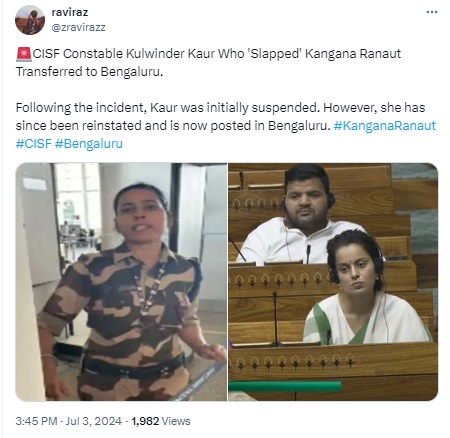
Task: Click the Views label beside count
Action: click(176, 421)
